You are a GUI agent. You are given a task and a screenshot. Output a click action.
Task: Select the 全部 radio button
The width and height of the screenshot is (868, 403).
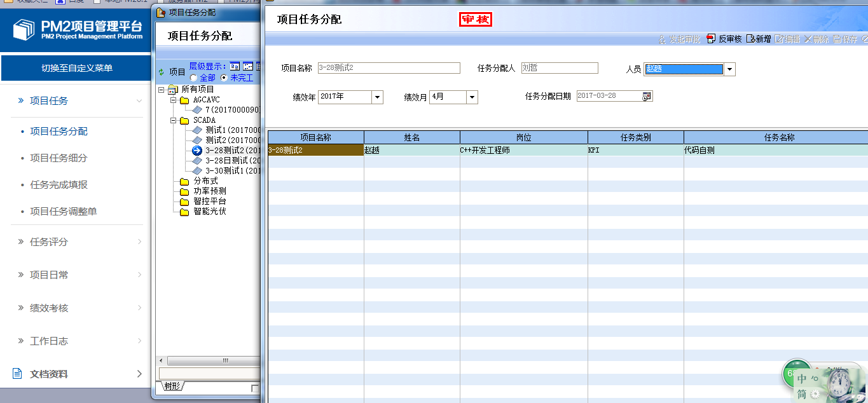tap(193, 78)
